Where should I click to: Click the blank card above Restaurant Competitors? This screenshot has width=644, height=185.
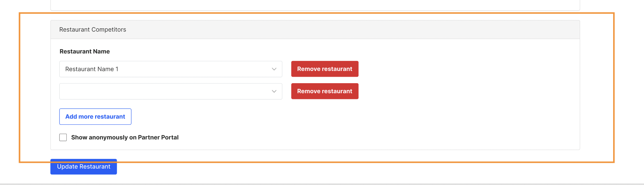pyautogui.click(x=315, y=5)
